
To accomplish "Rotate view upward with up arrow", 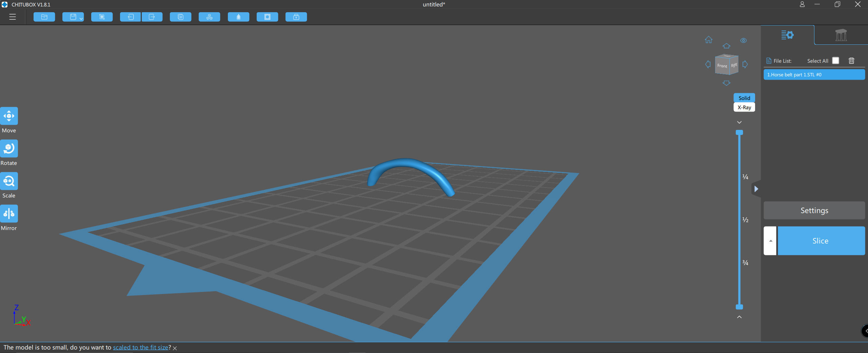I will [x=726, y=46].
